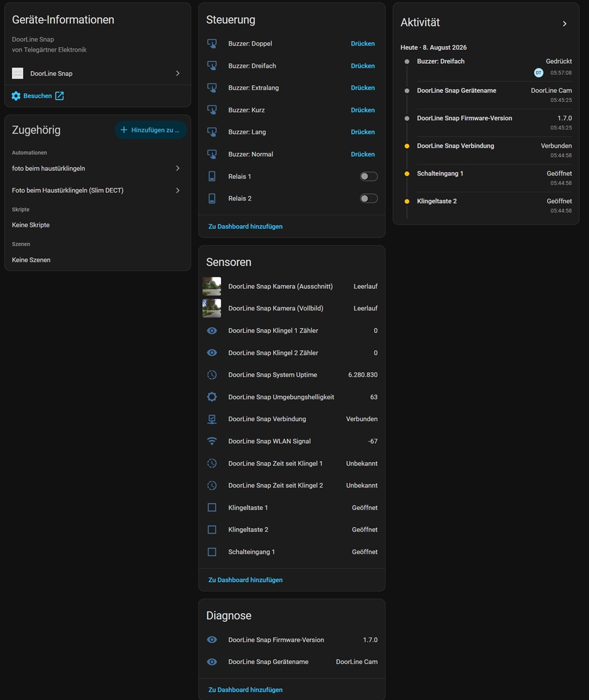589x700 pixels.
Task: Click the Relais 1 device icon
Action: point(212,177)
